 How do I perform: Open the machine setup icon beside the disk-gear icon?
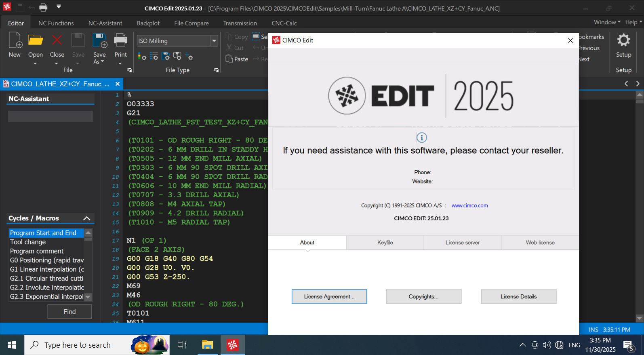(x=177, y=57)
